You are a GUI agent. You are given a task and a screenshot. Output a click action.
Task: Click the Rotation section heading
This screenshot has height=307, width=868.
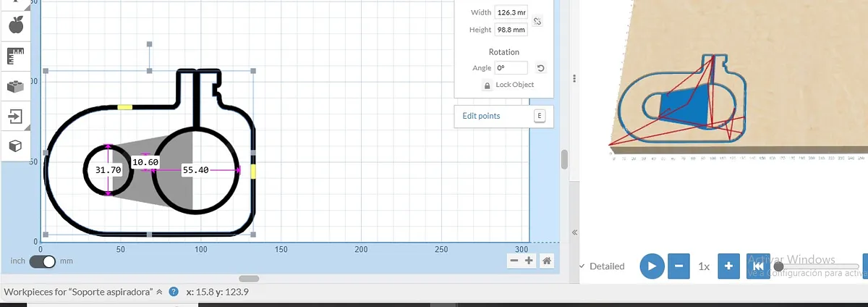point(504,52)
